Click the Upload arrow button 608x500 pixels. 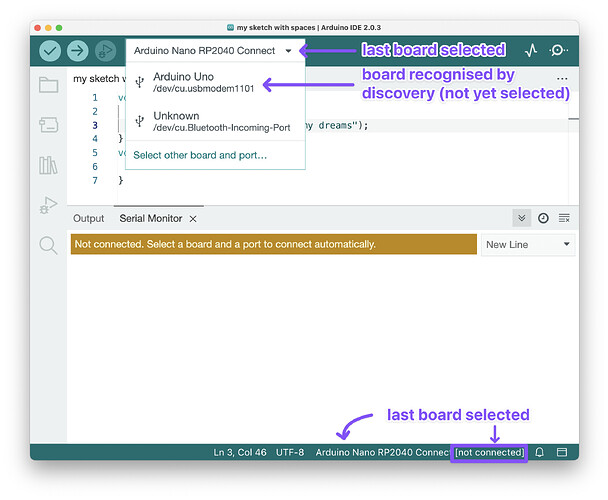78,51
